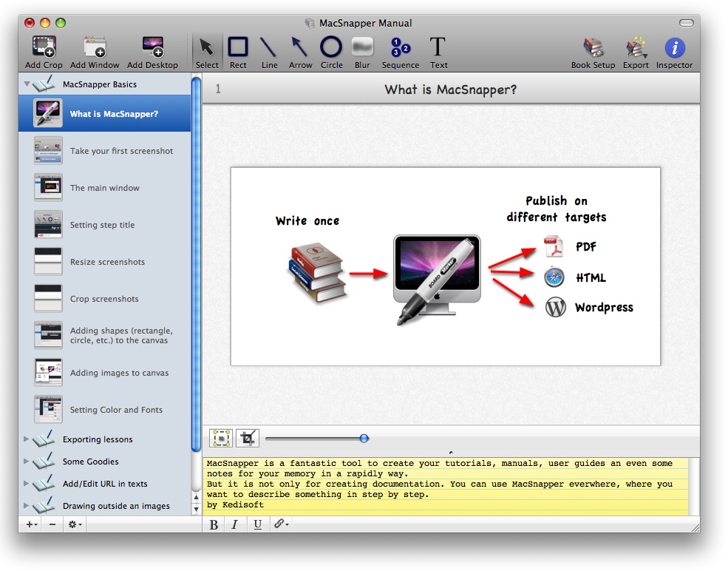
Task: Expand the Add/Edit URL in texts chapter
Action: pos(27,483)
